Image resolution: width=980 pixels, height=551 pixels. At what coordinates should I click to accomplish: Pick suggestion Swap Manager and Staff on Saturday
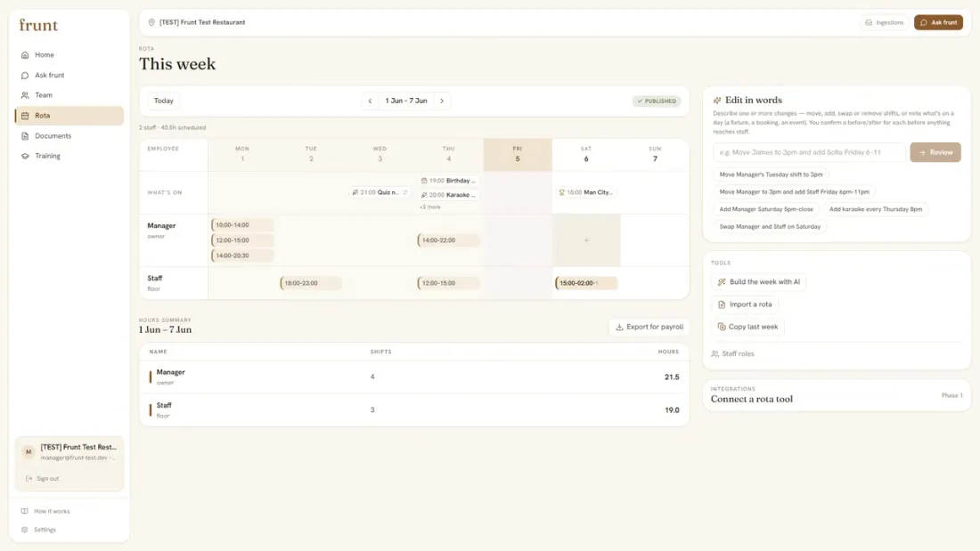click(x=770, y=227)
